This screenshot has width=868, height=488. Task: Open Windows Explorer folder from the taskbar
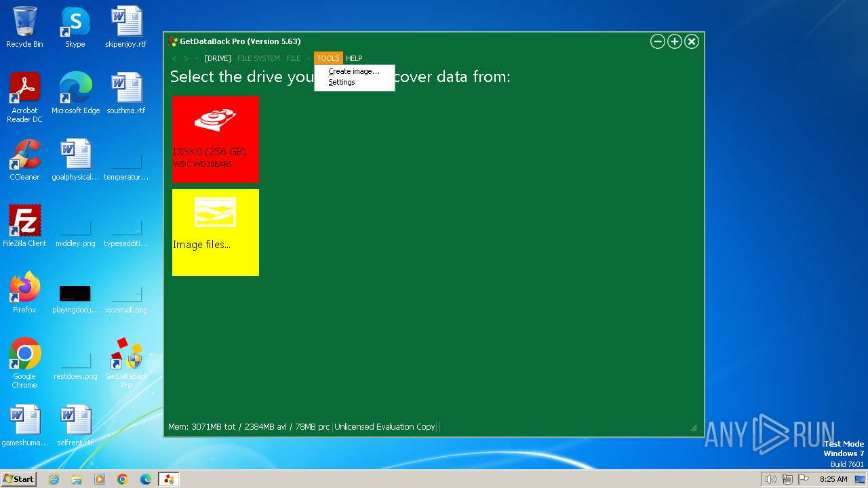pyautogui.click(x=77, y=479)
